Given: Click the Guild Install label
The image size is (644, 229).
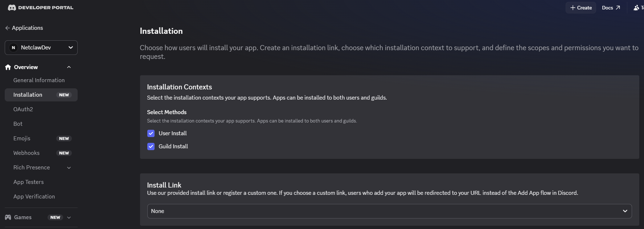Looking at the screenshot, I should [x=173, y=146].
